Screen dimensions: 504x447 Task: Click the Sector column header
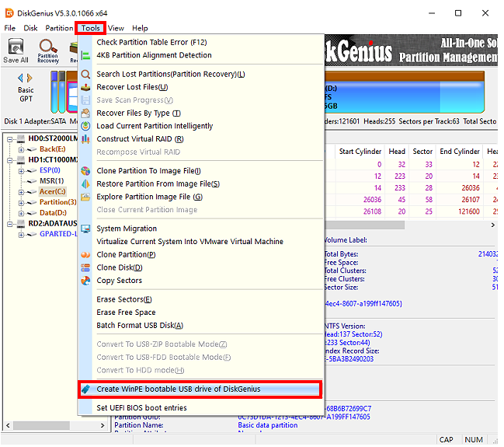422,152
